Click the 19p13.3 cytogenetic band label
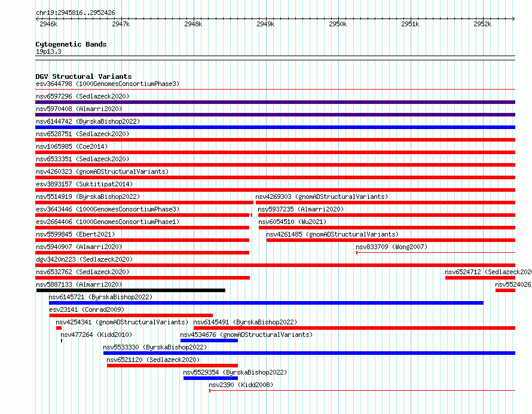The image size is (532, 414). click(x=48, y=51)
